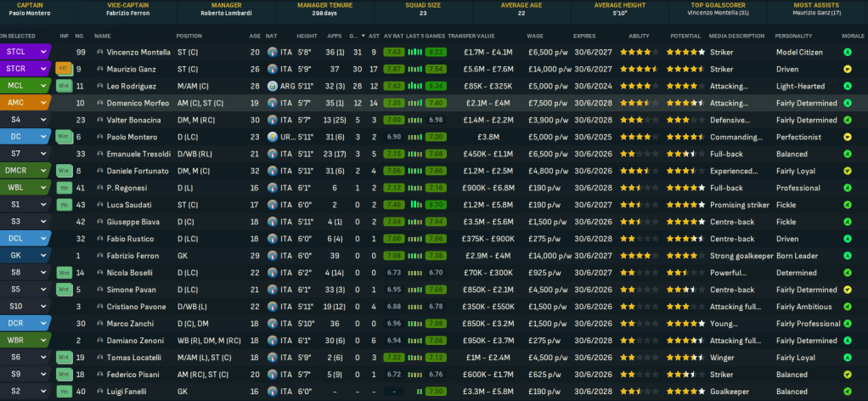Sort players by the Age column header
The image size is (868, 401).
[255, 36]
